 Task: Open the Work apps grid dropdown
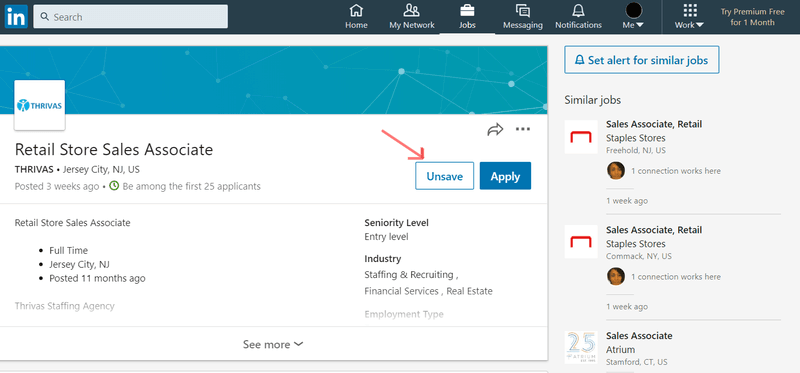[x=689, y=17]
